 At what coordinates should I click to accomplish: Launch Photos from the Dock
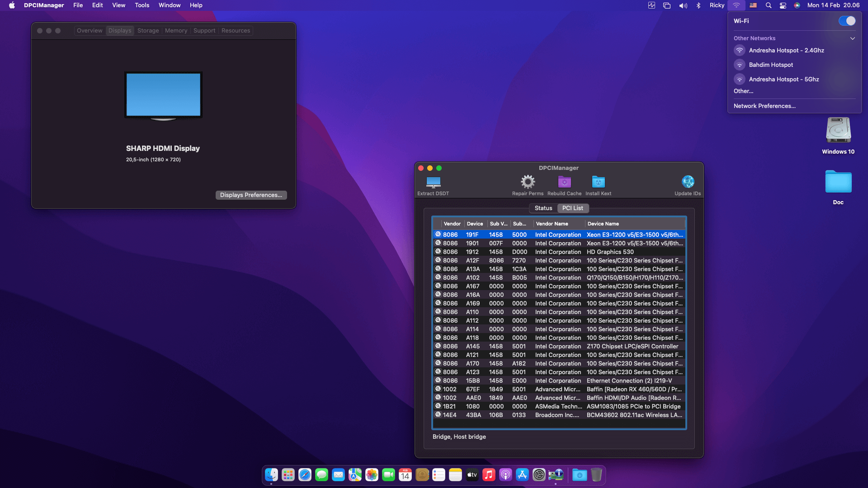(372, 474)
